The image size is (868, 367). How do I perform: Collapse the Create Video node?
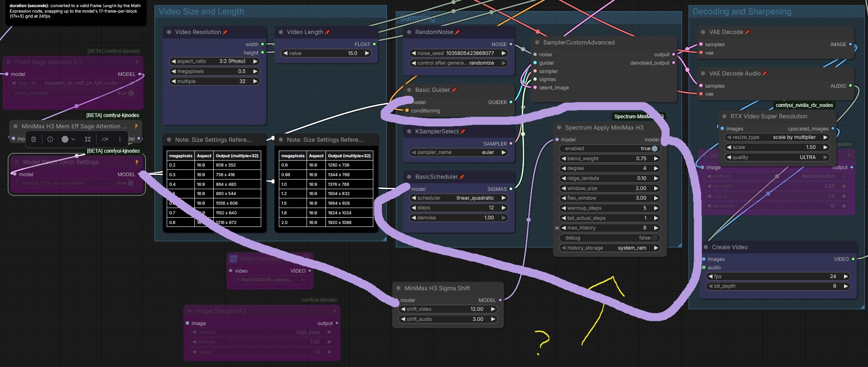[706, 247]
